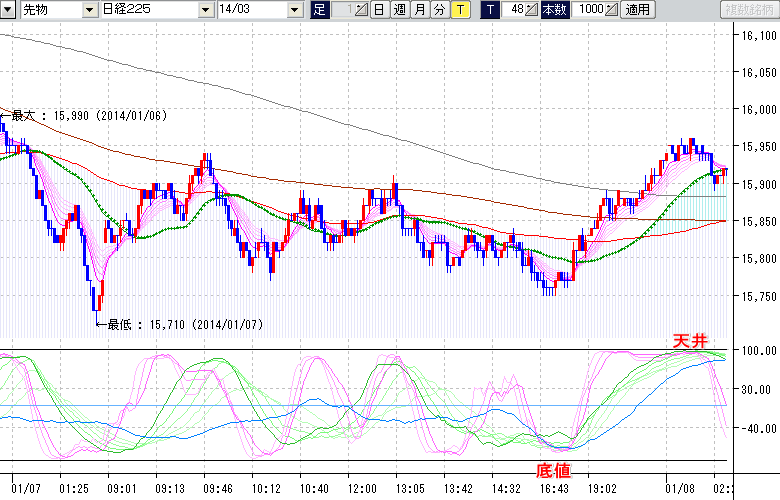The width and height of the screenshot is (780, 500).
Task: Switch to the monthly 月 timeframe
Action: click(419, 10)
